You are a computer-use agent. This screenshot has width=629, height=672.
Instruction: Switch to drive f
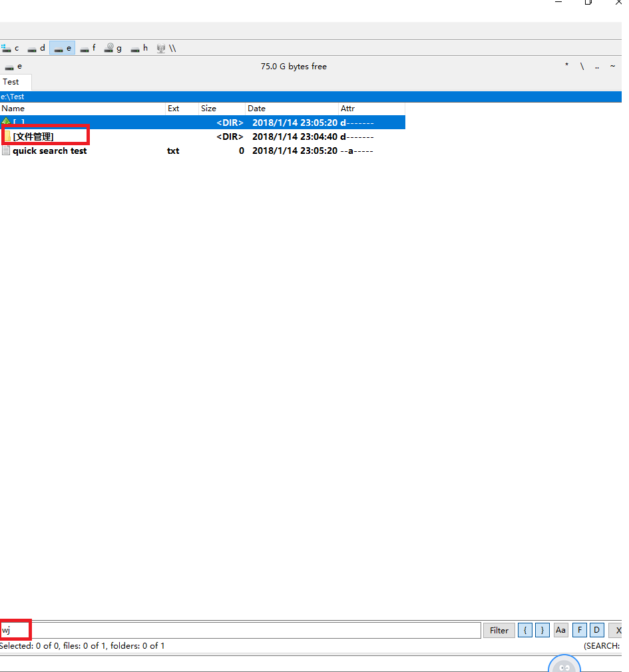point(88,48)
